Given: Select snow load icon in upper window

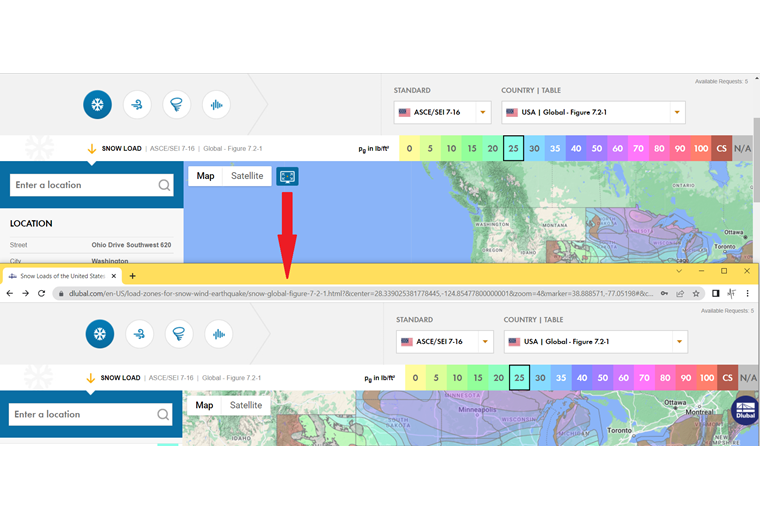Looking at the screenshot, I should click(97, 105).
